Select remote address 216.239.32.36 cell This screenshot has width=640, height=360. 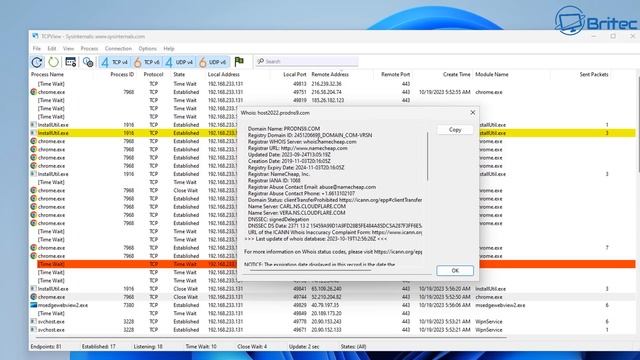pyautogui.click(x=327, y=84)
